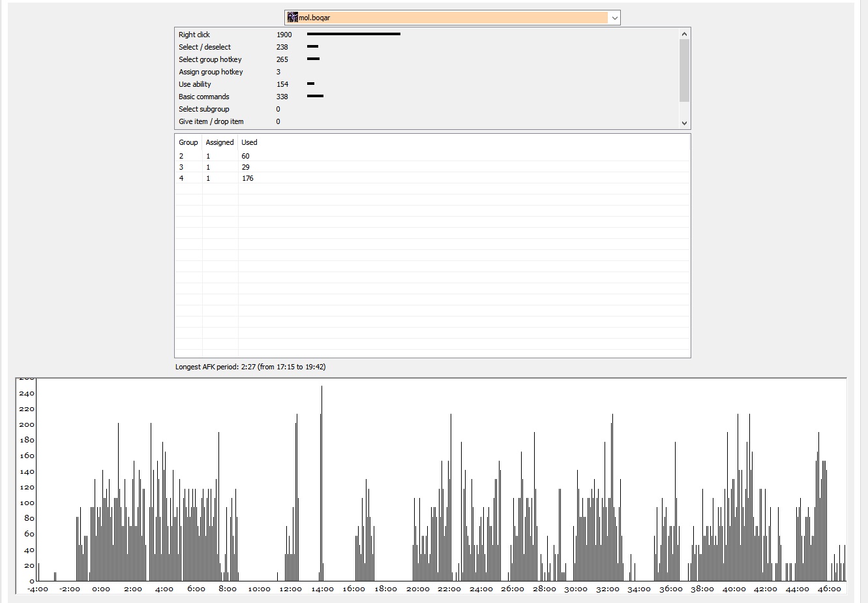
Task: Click the 0:00 time axis label
Action: (x=101, y=589)
